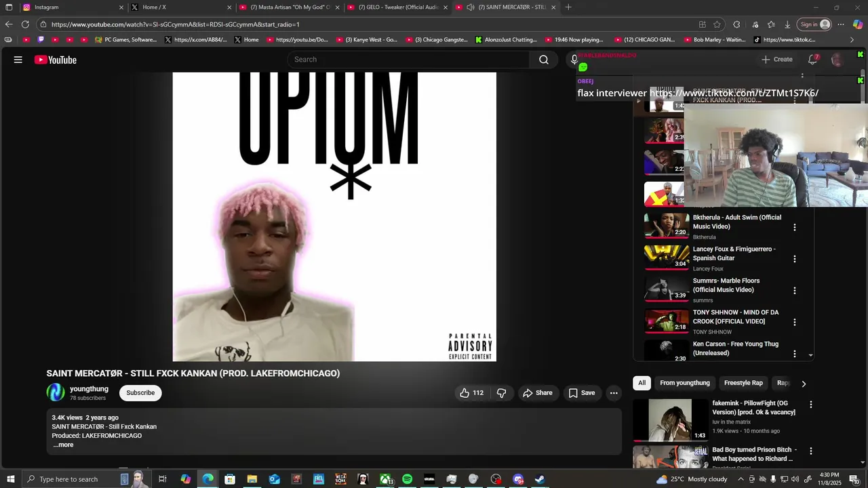Screen dimensions: 868x488
Task: Open the Windows Start menu
Action: [10, 479]
